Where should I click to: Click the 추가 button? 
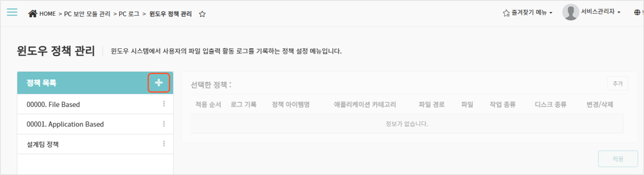coord(618,84)
